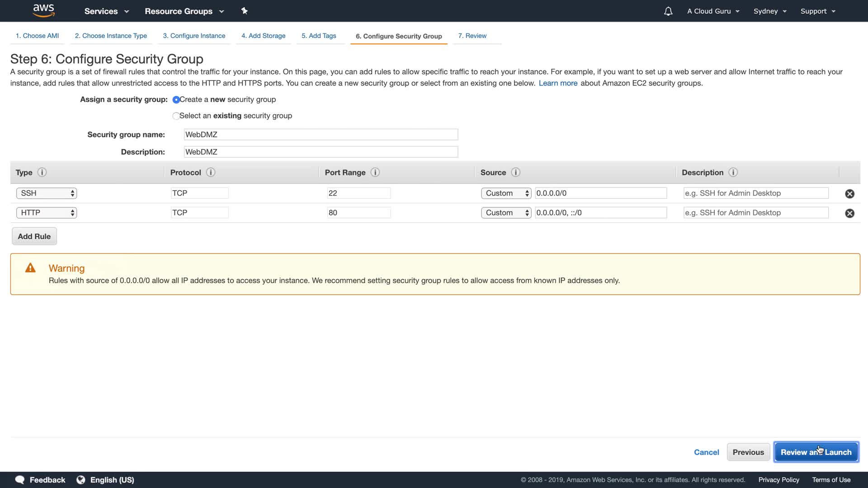868x488 pixels.
Task: Delete the HTTP rule using X icon
Action: click(849, 213)
